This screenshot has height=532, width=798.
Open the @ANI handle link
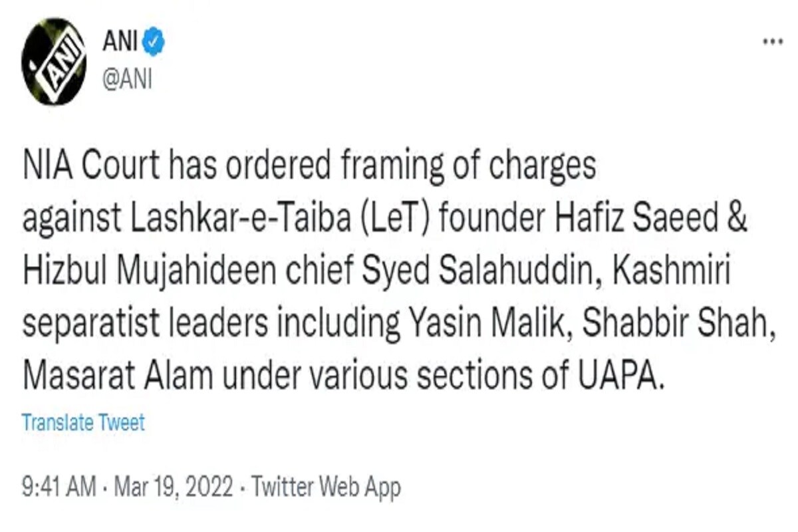point(127,79)
